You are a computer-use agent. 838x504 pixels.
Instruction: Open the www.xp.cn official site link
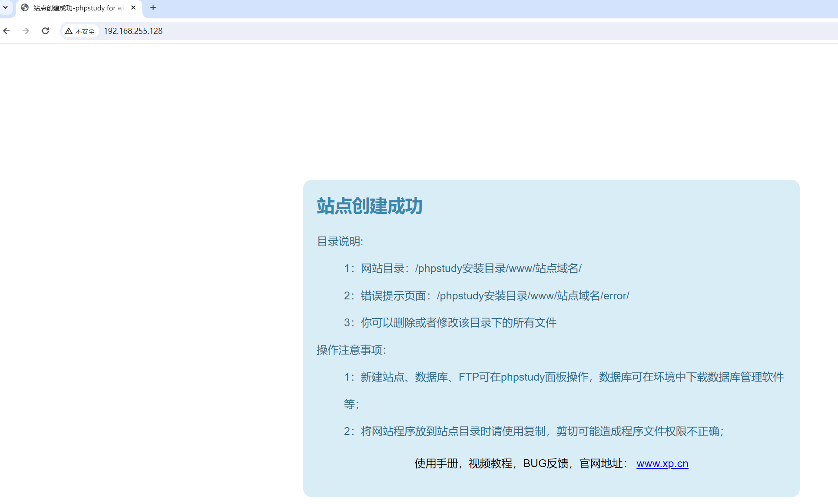(662, 464)
